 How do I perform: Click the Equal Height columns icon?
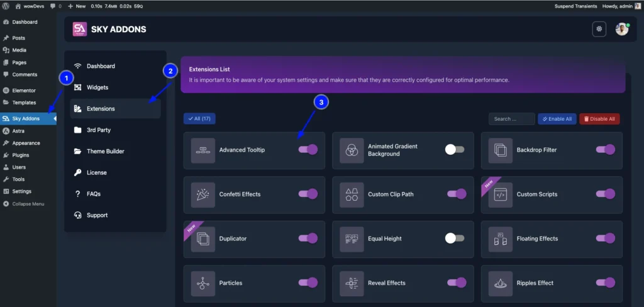tap(352, 239)
